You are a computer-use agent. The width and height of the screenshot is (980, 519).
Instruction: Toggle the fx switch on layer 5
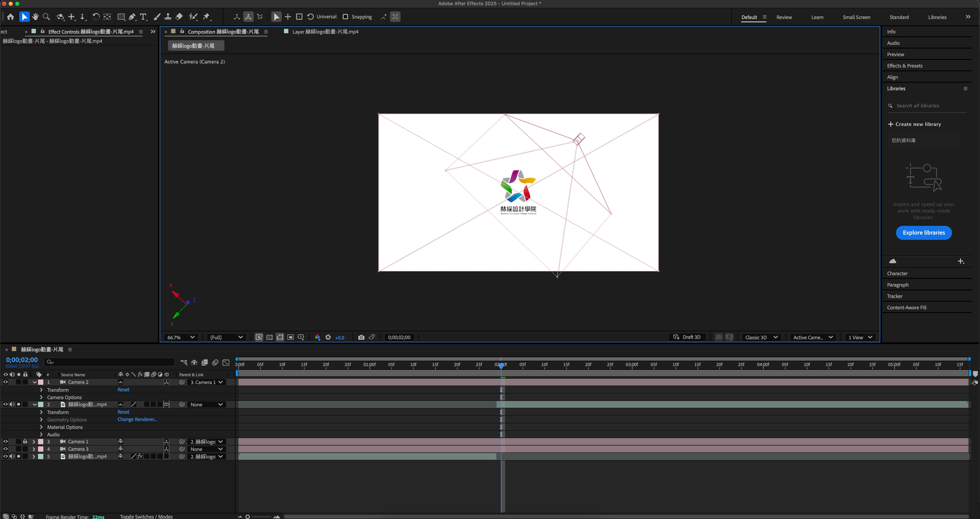pyautogui.click(x=140, y=456)
